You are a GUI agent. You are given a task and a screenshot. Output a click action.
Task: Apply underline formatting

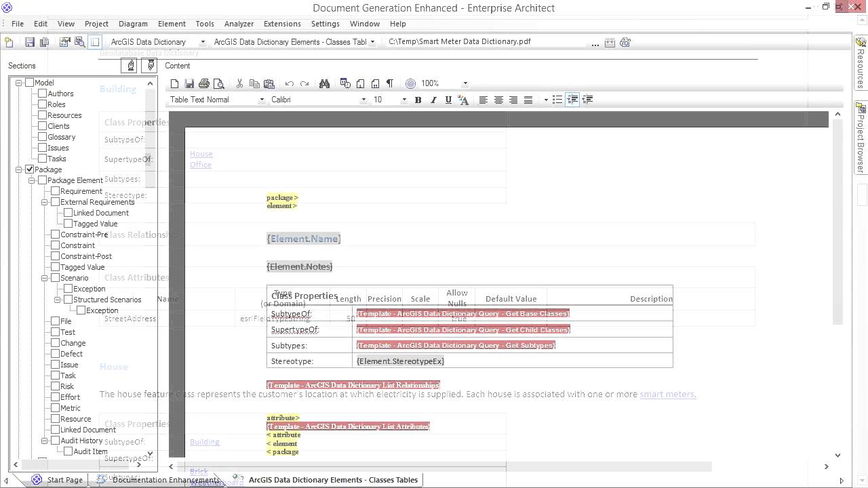(x=448, y=100)
